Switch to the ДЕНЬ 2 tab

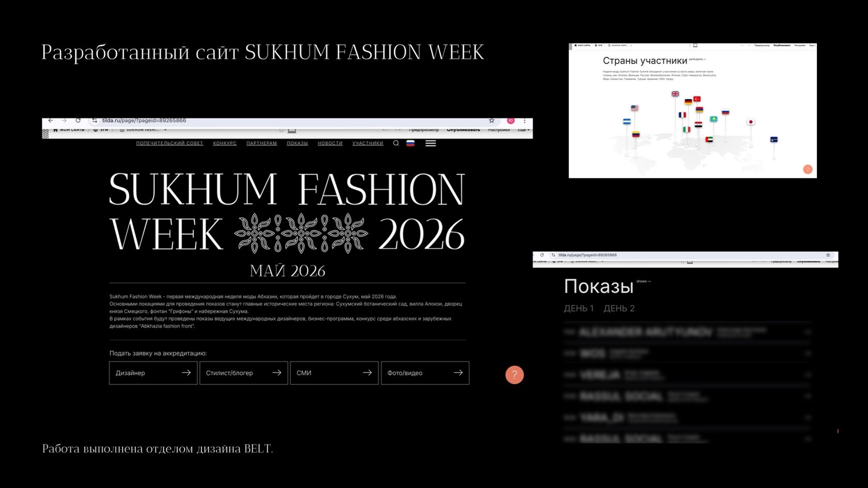(x=619, y=308)
